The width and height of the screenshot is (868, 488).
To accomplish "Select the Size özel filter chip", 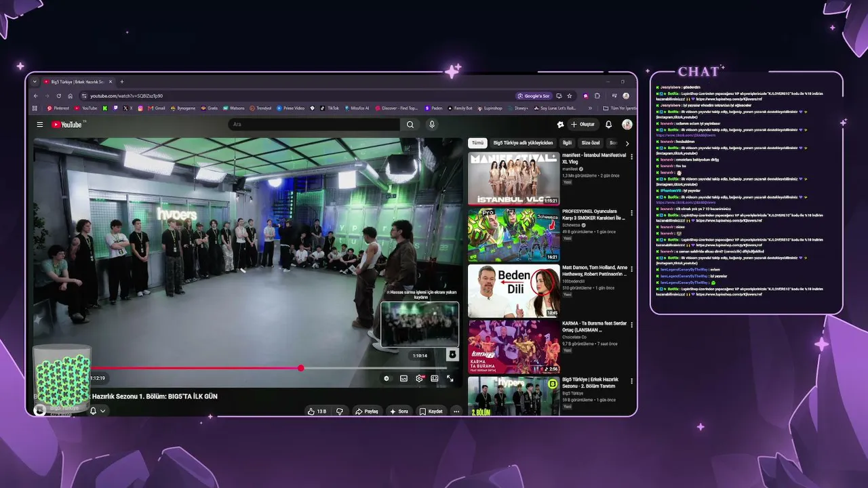I will (591, 143).
